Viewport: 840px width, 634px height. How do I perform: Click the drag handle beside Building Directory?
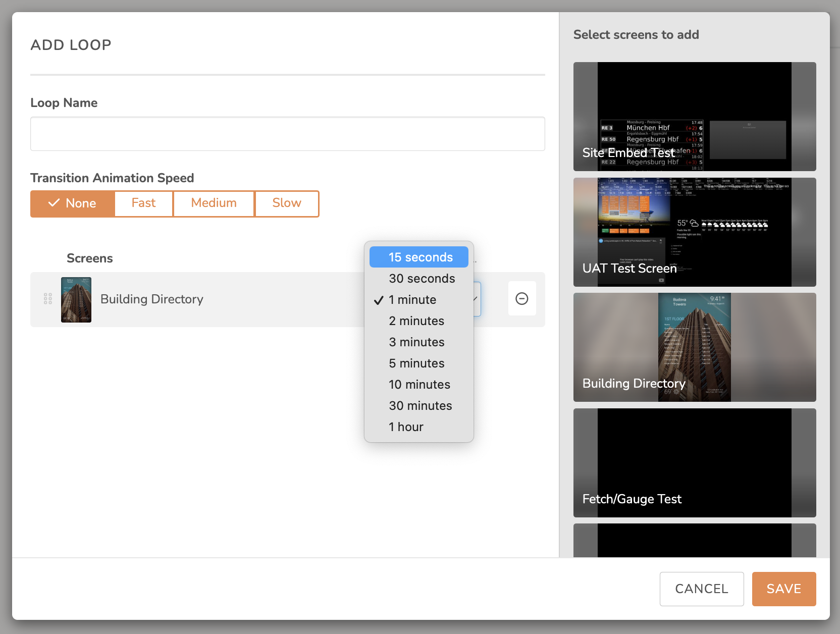pyautogui.click(x=48, y=299)
